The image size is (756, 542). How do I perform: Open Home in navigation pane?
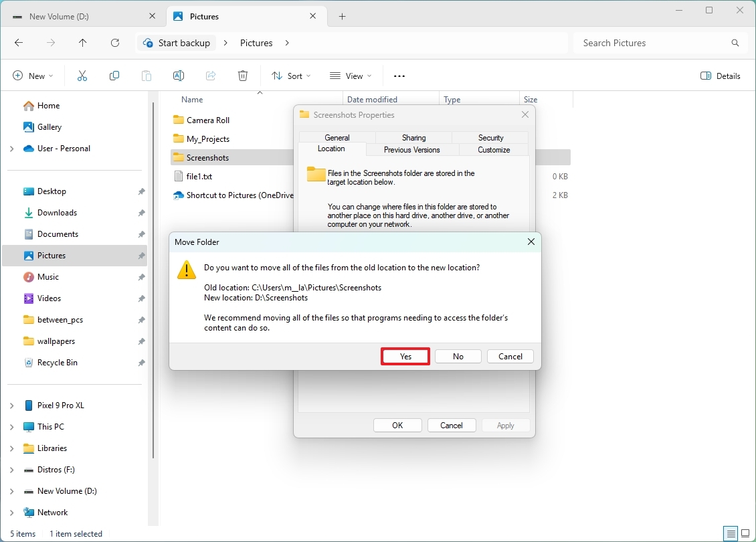pos(48,106)
